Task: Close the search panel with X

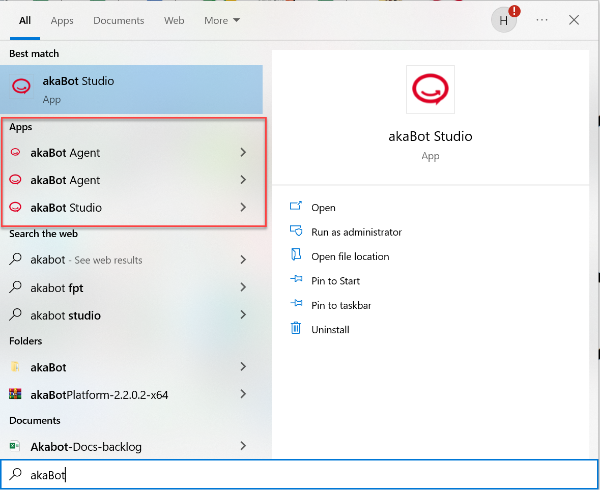Action: point(574,20)
